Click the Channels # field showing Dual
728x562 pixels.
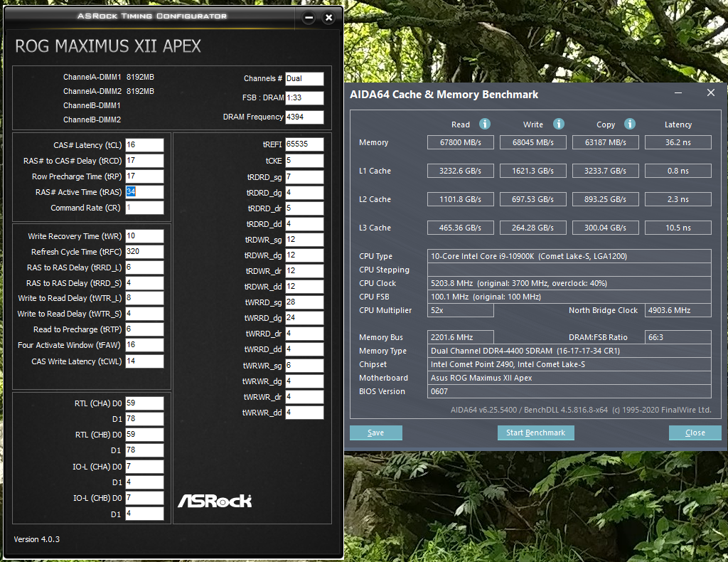(x=304, y=78)
